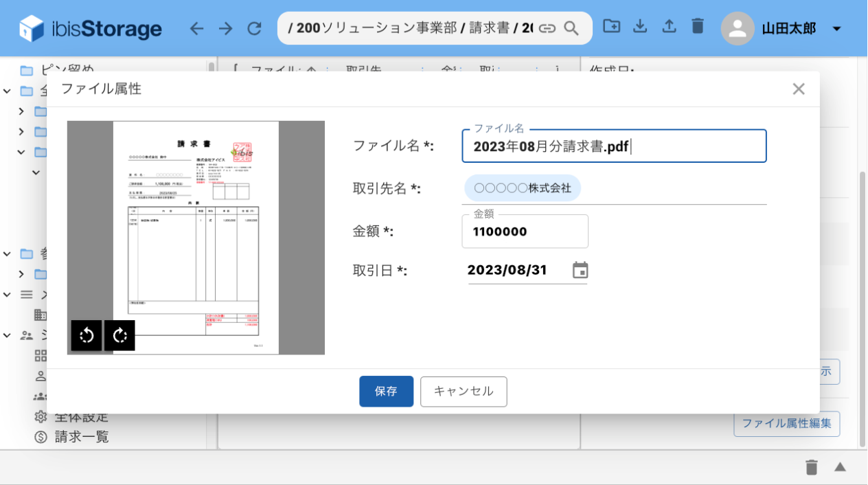The height and width of the screenshot is (485, 868).
Task: Rotate the invoice preview counterclockwise
Action: click(86, 335)
